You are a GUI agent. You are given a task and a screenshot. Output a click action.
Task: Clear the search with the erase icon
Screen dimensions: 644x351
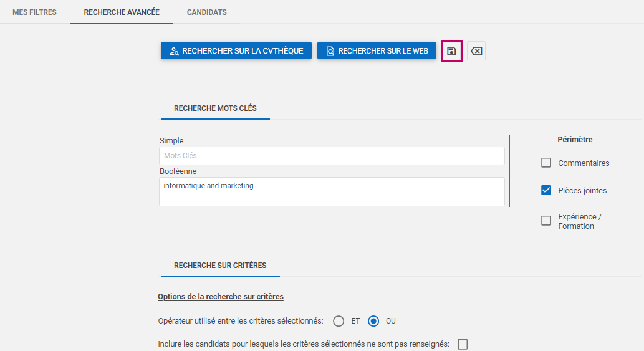point(476,51)
